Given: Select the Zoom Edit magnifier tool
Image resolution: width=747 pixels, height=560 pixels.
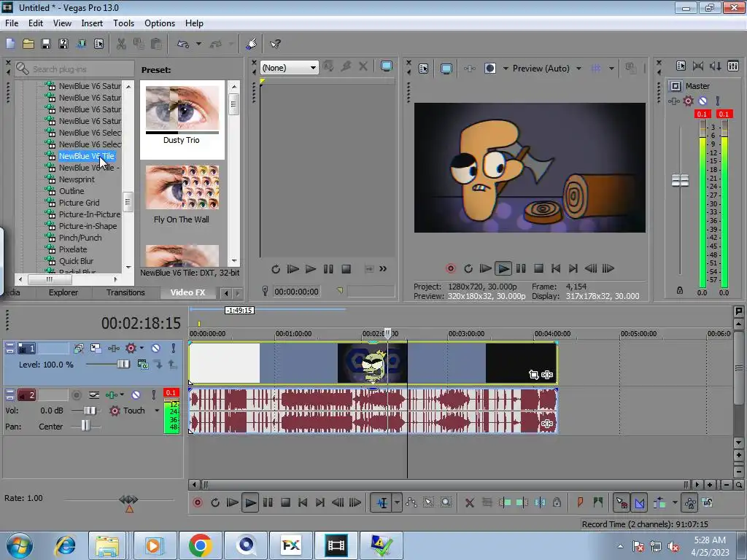Looking at the screenshot, I should [x=446, y=502].
